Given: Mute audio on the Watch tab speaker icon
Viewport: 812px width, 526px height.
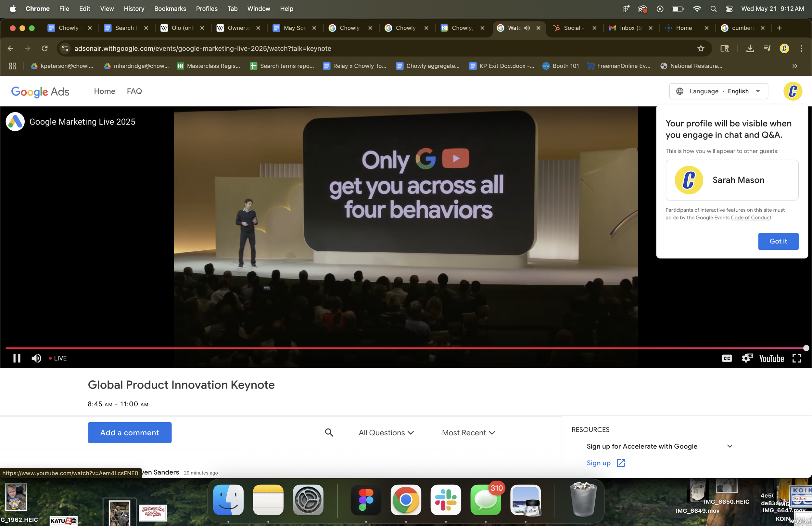Looking at the screenshot, I should [x=527, y=28].
